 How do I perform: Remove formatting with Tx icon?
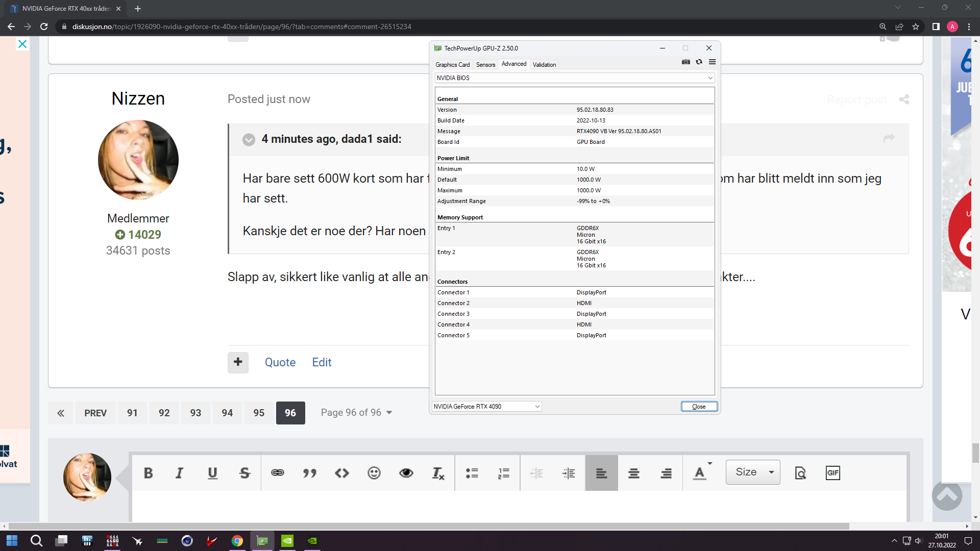438,473
